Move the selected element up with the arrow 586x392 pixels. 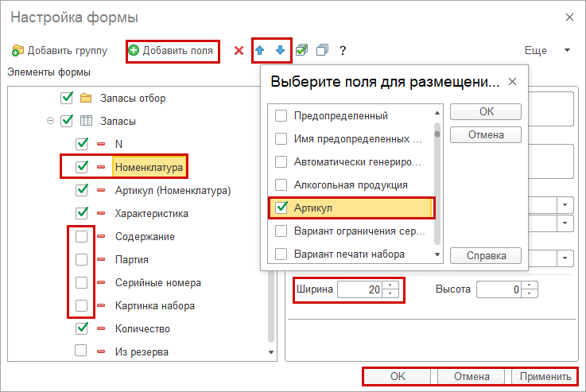[260, 51]
